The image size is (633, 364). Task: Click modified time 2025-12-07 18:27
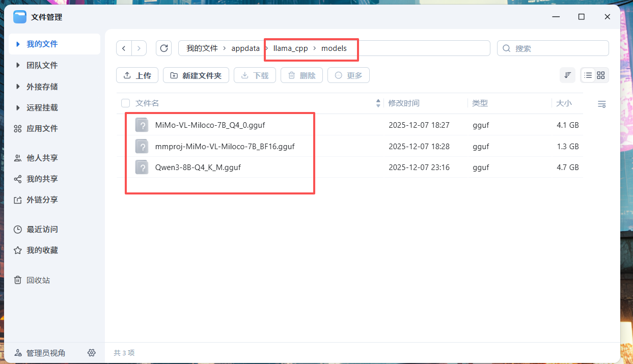pos(419,125)
